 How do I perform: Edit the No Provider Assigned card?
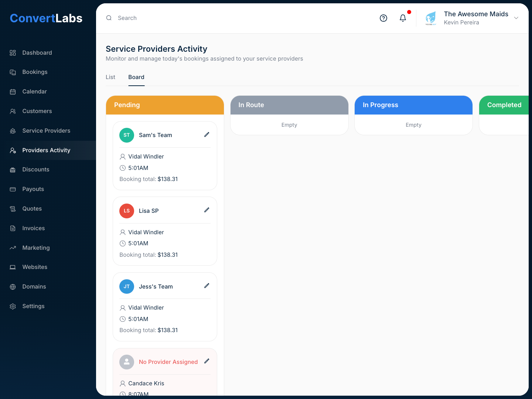(x=207, y=361)
